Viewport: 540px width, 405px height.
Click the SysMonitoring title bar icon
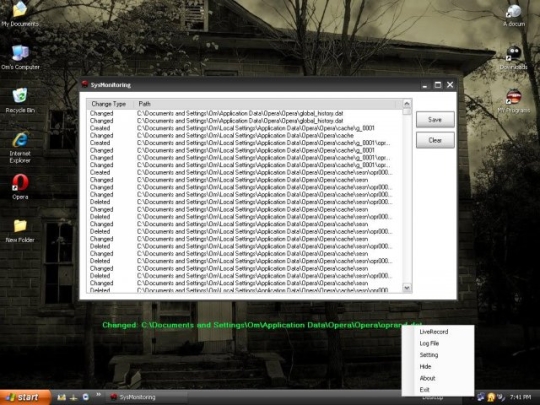(x=85, y=84)
